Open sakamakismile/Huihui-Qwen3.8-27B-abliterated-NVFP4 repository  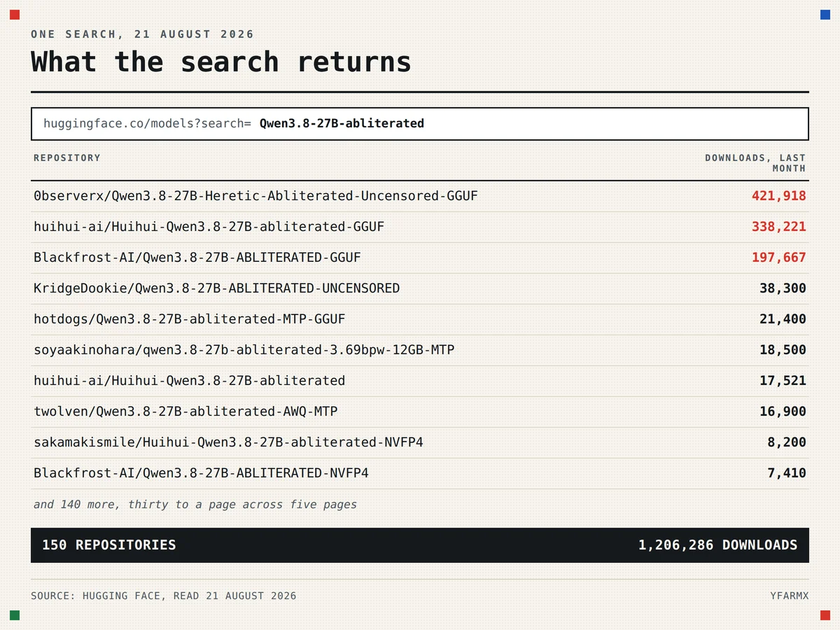point(228,442)
